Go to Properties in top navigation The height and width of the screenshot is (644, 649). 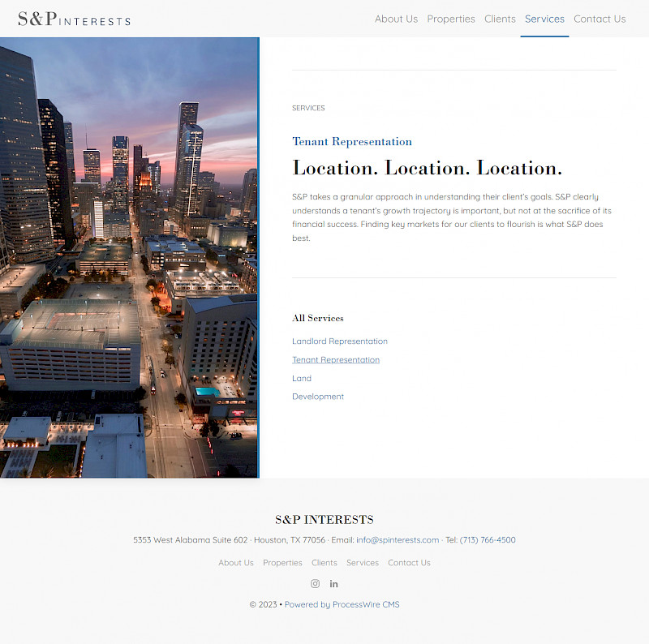(x=451, y=19)
